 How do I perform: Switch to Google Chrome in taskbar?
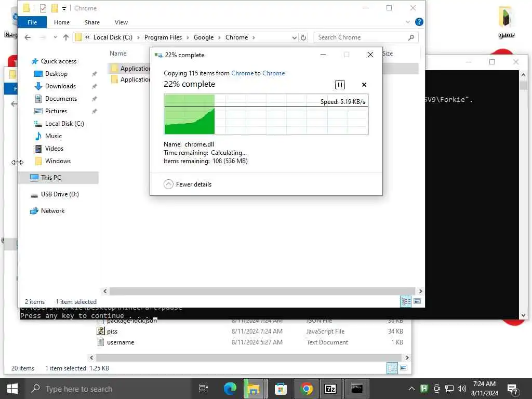[x=306, y=389]
